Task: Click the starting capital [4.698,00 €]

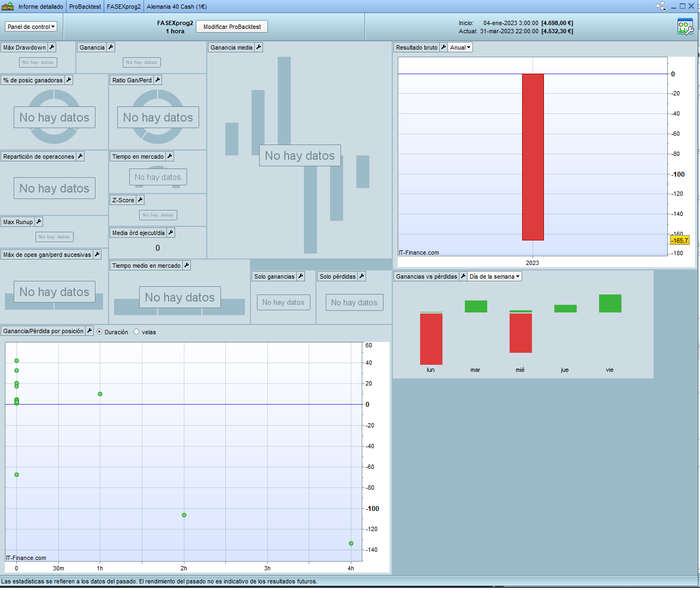Action: [x=557, y=23]
